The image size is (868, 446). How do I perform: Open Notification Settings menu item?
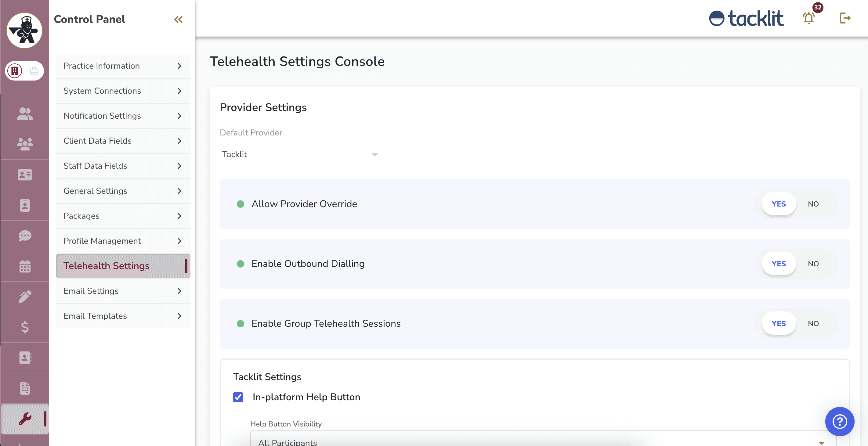pos(123,116)
